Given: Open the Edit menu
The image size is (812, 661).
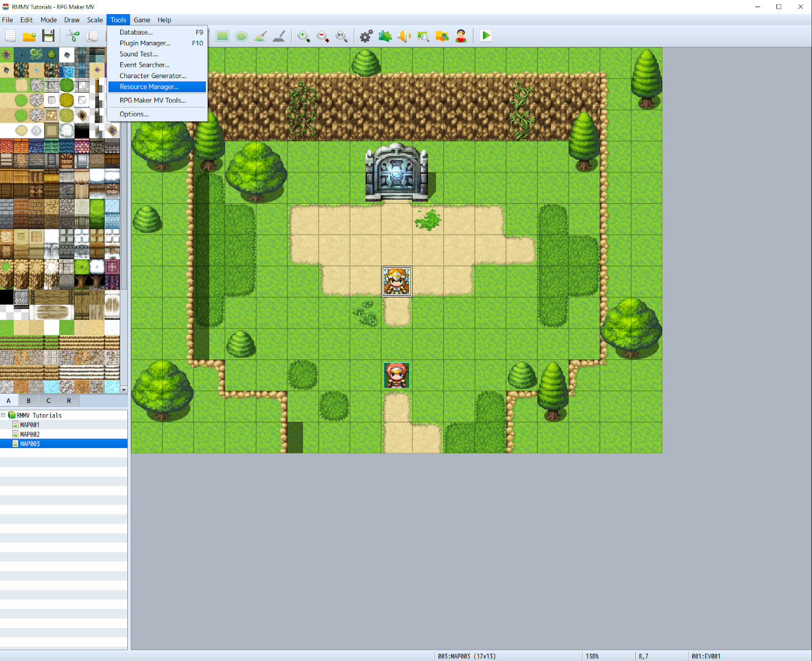Looking at the screenshot, I should pyautogui.click(x=26, y=20).
